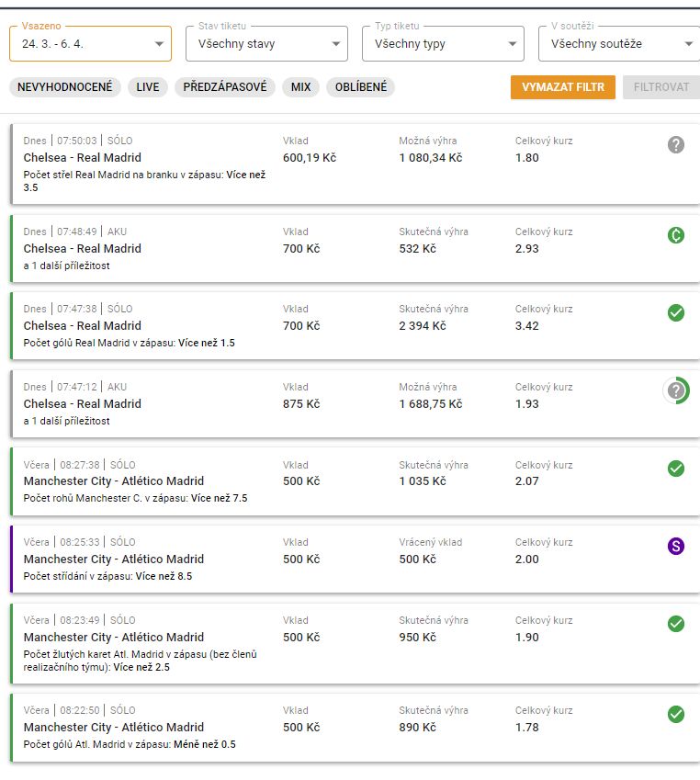Open the Typ tiketu dropdown

tap(443, 44)
